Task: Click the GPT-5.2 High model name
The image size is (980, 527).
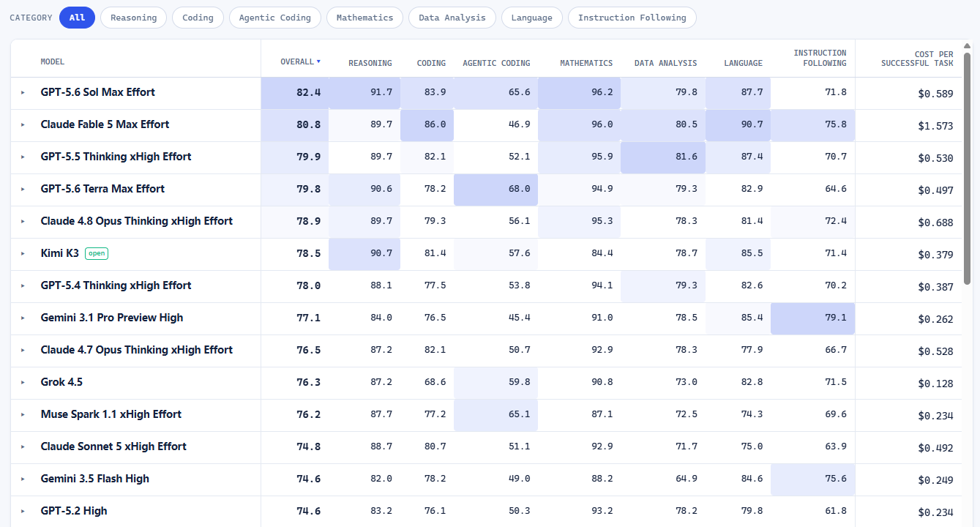Action: (74, 511)
